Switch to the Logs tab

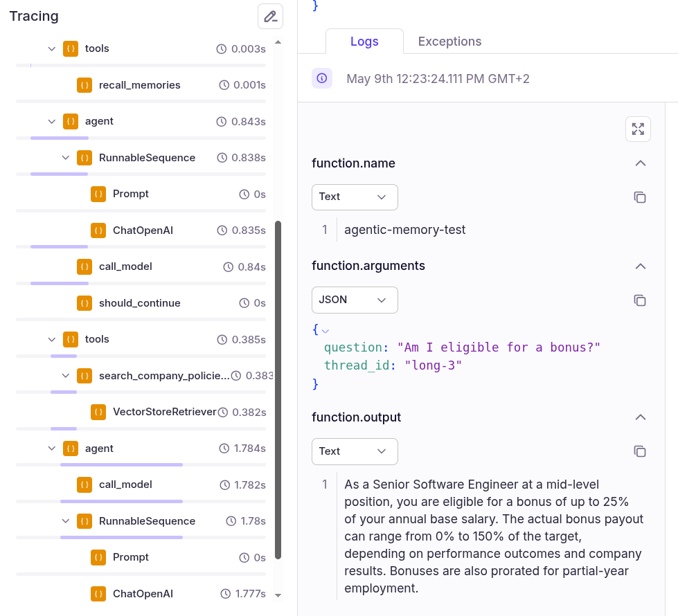click(x=364, y=42)
